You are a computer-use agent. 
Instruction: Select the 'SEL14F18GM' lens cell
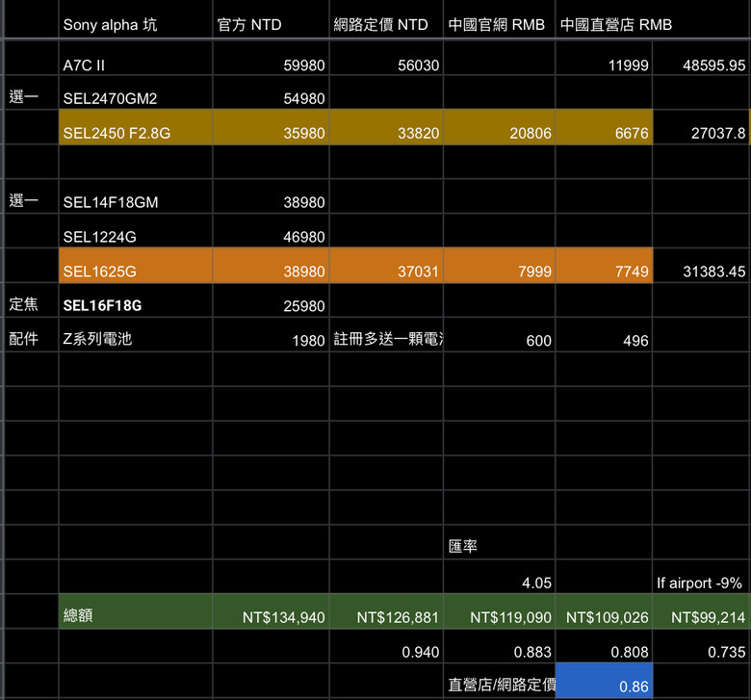pyautogui.click(x=136, y=196)
